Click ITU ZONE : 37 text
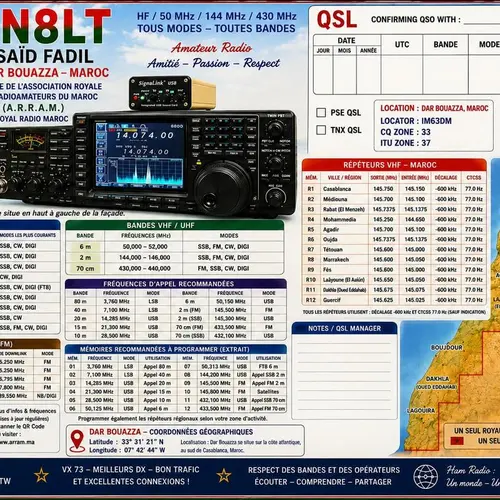The image size is (500, 500). pyautogui.click(x=405, y=143)
